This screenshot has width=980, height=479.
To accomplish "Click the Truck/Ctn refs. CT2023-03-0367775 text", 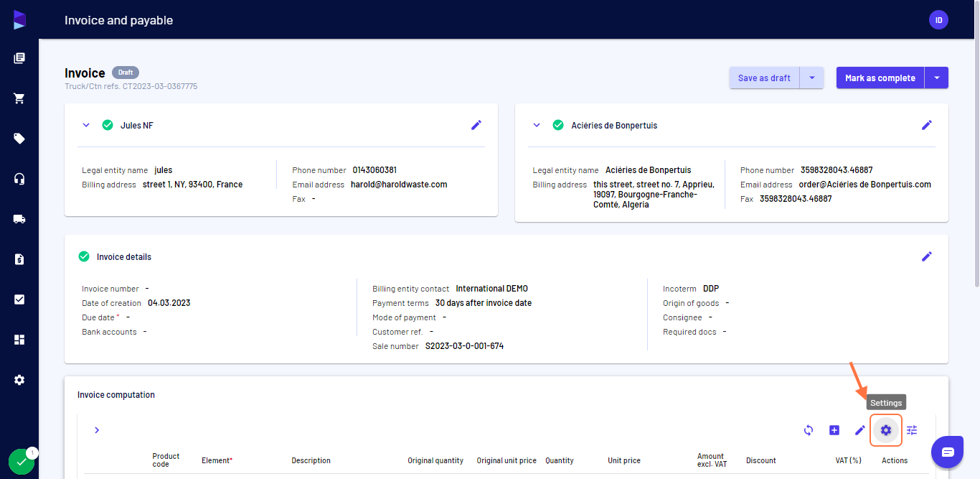I will click(131, 86).
